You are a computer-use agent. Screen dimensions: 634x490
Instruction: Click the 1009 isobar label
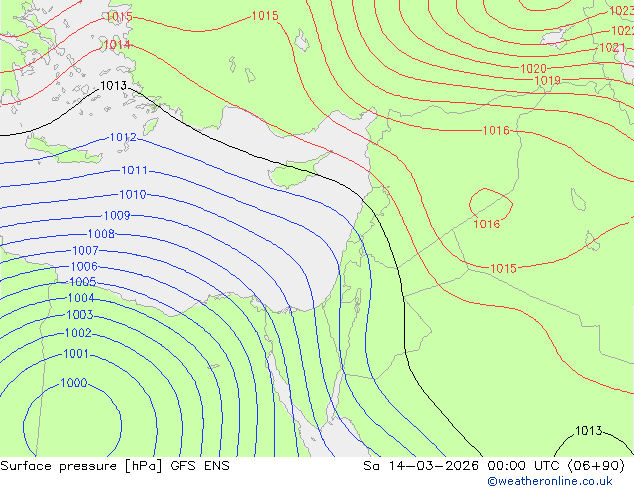point(117,215)
